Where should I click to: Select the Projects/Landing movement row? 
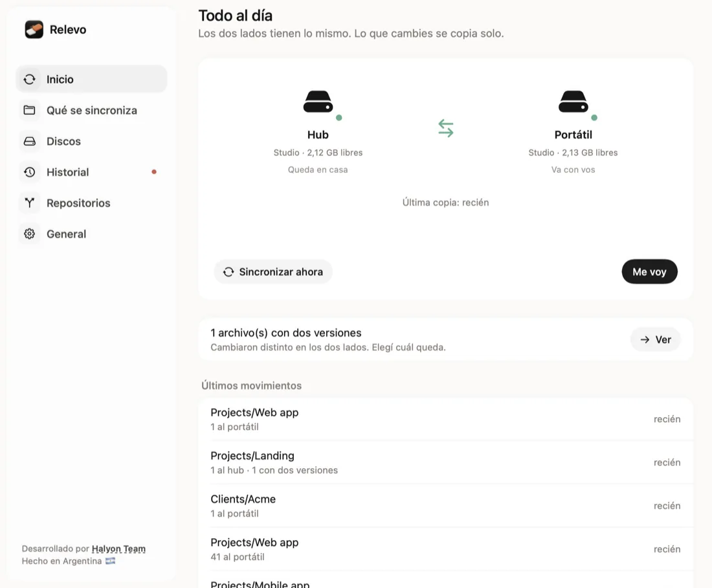(x=445, y=462)
